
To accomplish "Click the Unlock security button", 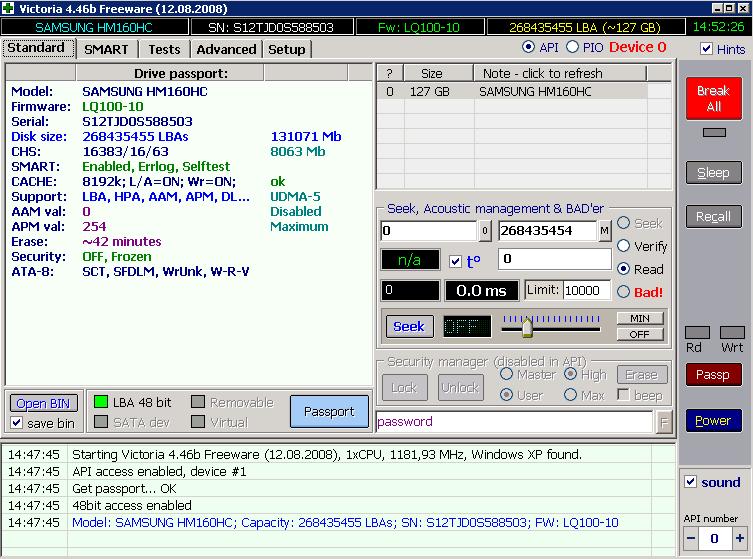I will [x=461, y=387].
